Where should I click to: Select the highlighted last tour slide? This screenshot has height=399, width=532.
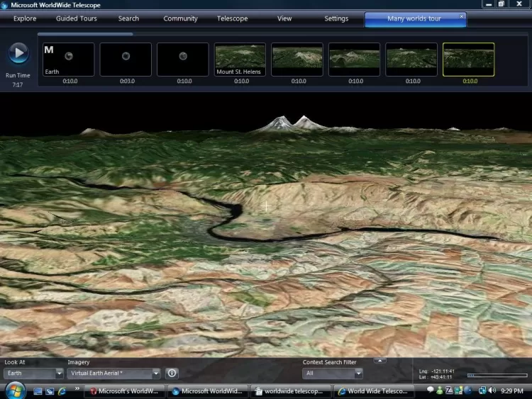[x=468, y=60]
